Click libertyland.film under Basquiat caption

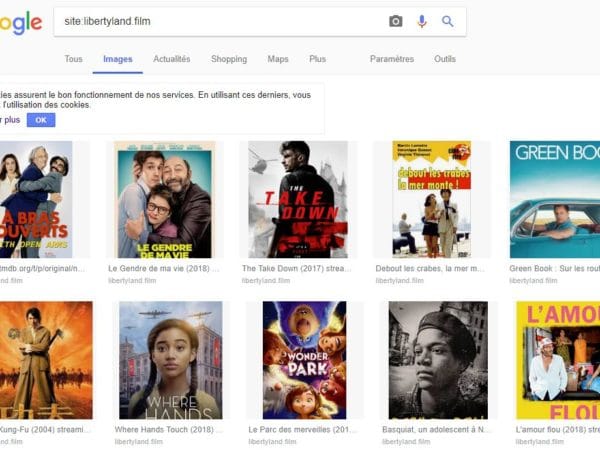(x=406, y=442)
